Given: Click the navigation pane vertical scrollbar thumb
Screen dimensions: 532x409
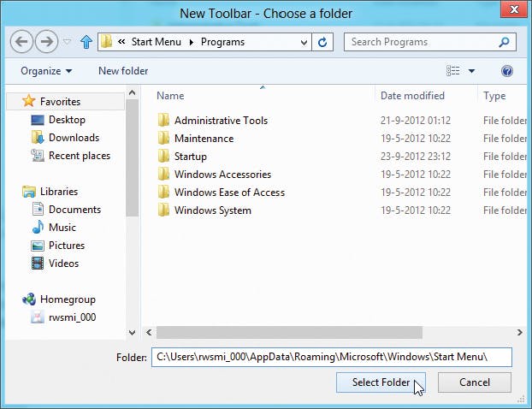Looking at the screenshot, I should 132,157.
